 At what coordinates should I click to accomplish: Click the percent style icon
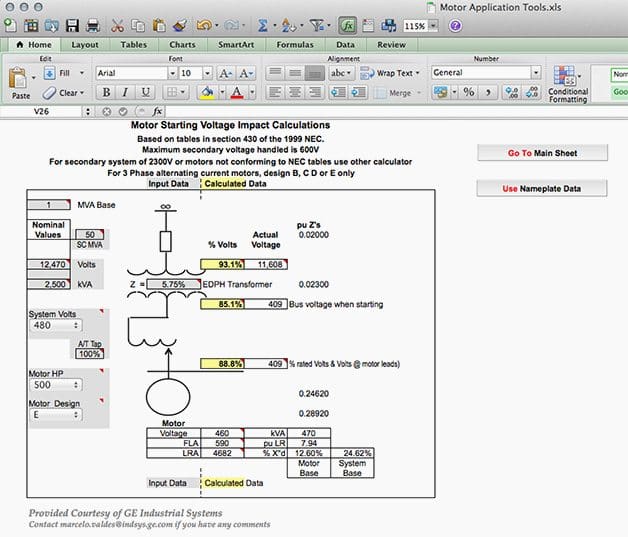coord(468,92)
